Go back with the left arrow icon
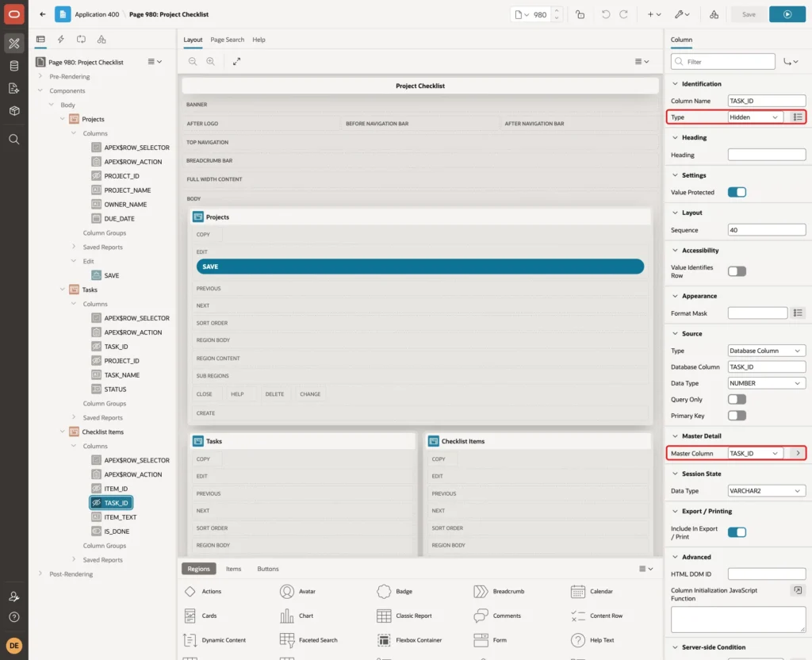This screenshot has height=660, width=812. pos(43,14)
